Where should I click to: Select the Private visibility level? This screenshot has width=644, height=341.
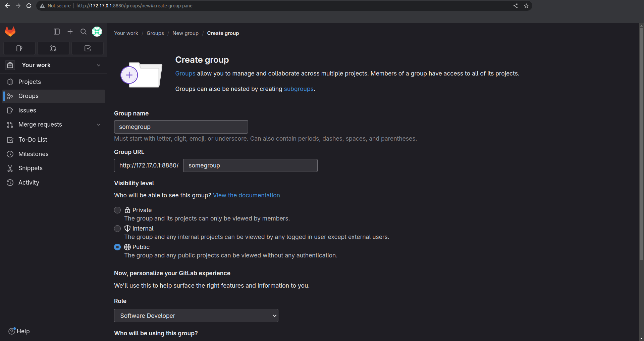[117, 210]
